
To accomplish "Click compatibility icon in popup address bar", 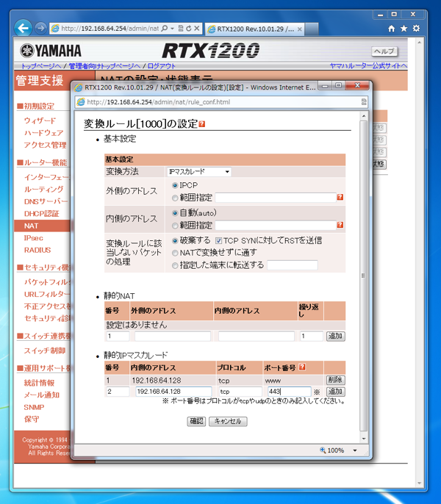I will pyautogui.click(x=364, y=102).
